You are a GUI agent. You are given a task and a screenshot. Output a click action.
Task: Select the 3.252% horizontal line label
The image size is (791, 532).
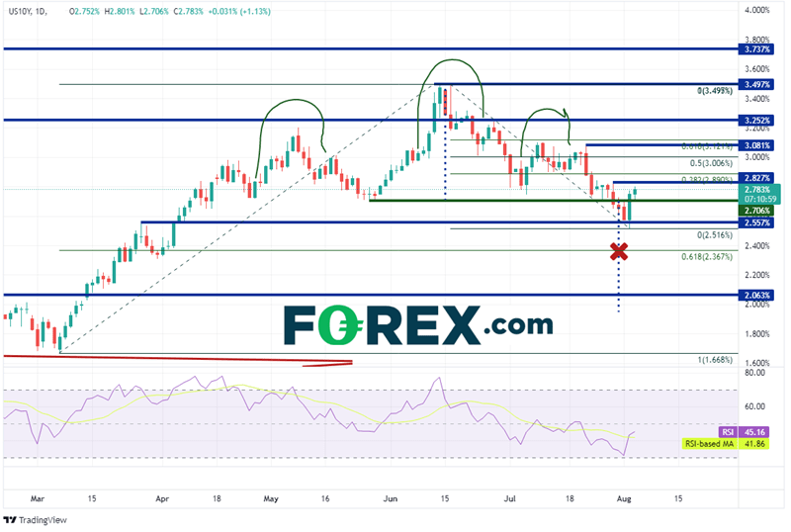point(756,120)
